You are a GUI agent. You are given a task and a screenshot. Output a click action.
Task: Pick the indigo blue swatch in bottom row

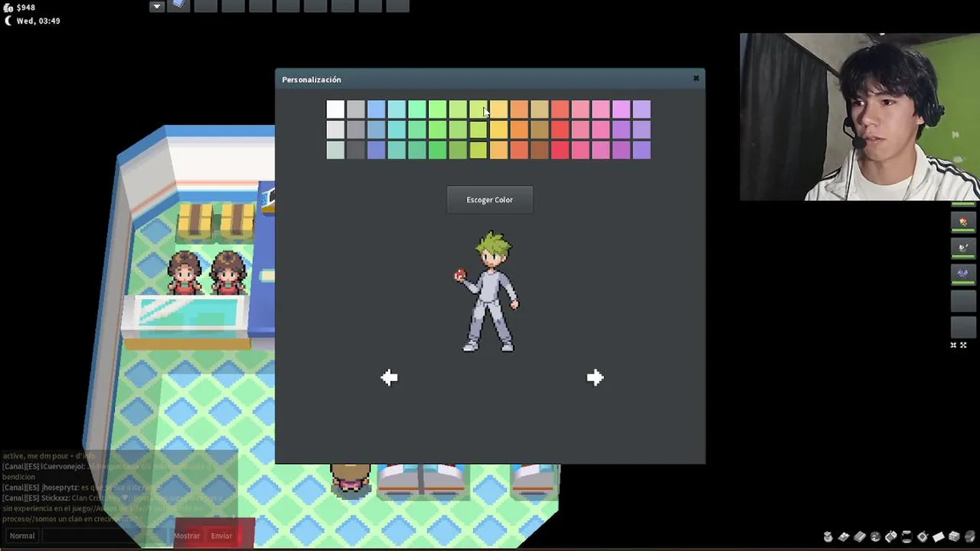pyautogui.click(x=376, y=150)
